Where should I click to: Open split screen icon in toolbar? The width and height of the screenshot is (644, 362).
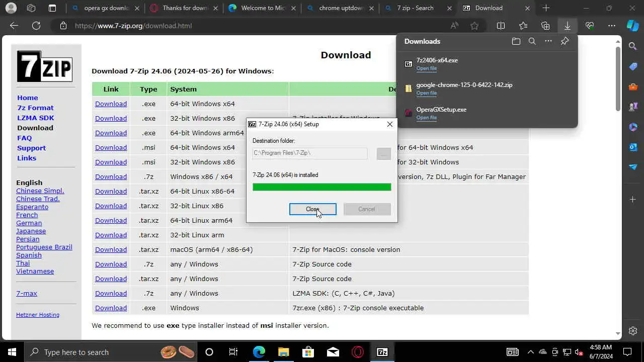(x=501, y=26)
